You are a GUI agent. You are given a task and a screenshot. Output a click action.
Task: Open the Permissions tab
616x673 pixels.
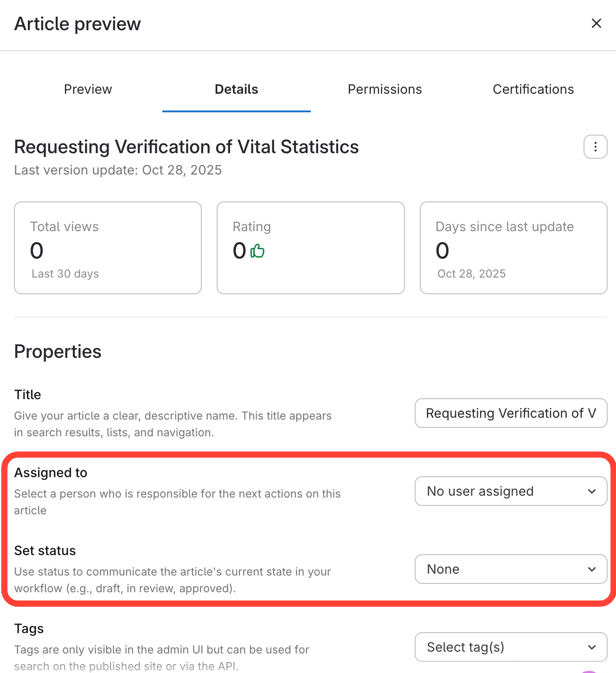coord(385,89)
